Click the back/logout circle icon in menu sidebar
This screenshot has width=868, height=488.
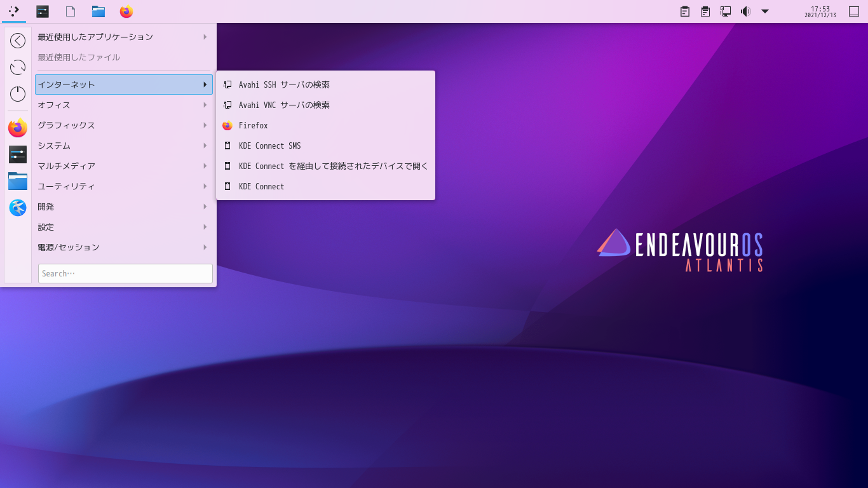click(18, 41)
